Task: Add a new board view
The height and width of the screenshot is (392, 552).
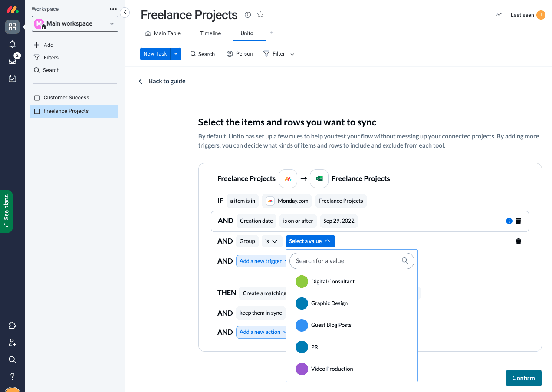Action: click(272, 33)
